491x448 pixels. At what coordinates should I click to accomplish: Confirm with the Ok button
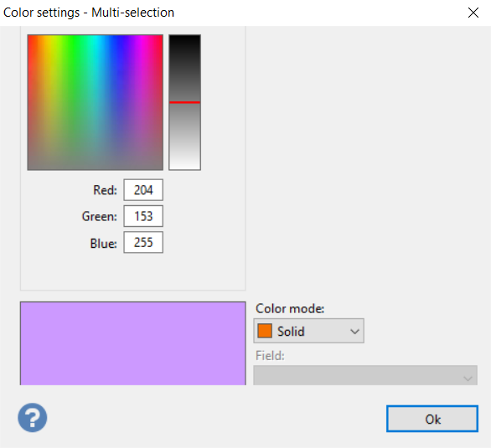click(x=432, y=419)
